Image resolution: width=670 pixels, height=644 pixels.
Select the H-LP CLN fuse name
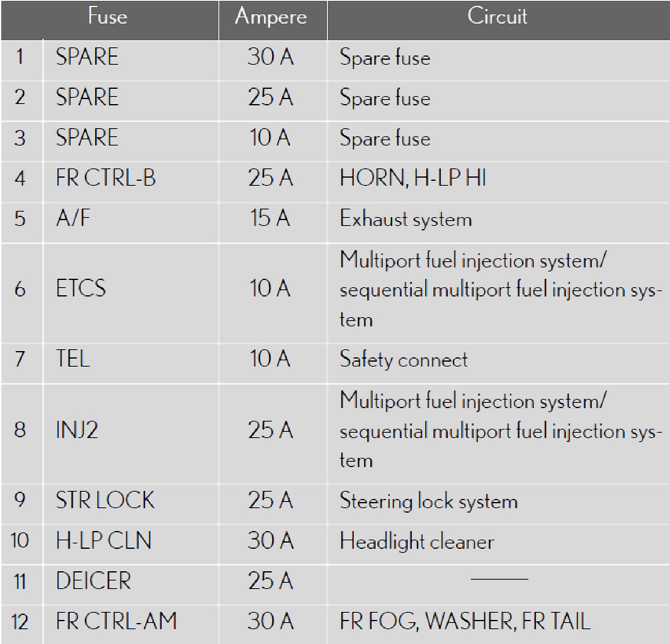pyautogui.click(x=104, y=540)
